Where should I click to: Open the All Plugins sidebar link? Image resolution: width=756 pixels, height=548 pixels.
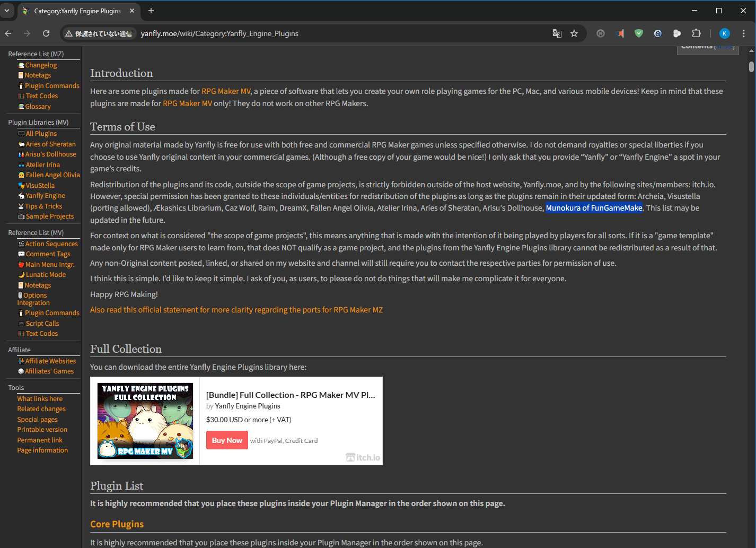[41, 134]
